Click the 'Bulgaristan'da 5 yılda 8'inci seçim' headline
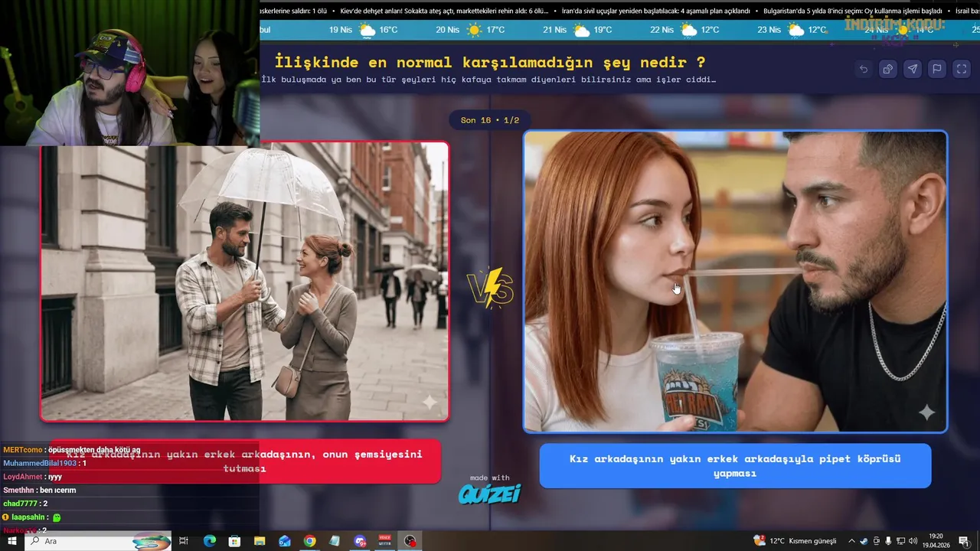 (853, 11)
